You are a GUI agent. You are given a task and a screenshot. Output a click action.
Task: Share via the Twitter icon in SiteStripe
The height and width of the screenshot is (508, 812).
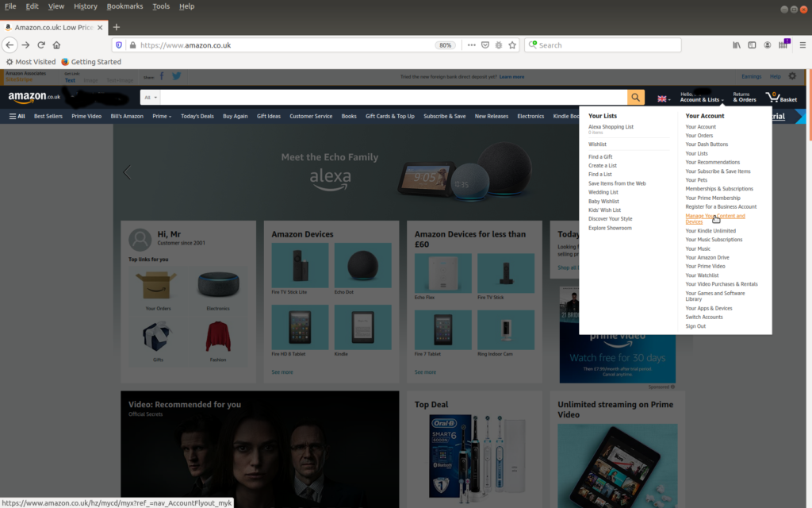177,76
